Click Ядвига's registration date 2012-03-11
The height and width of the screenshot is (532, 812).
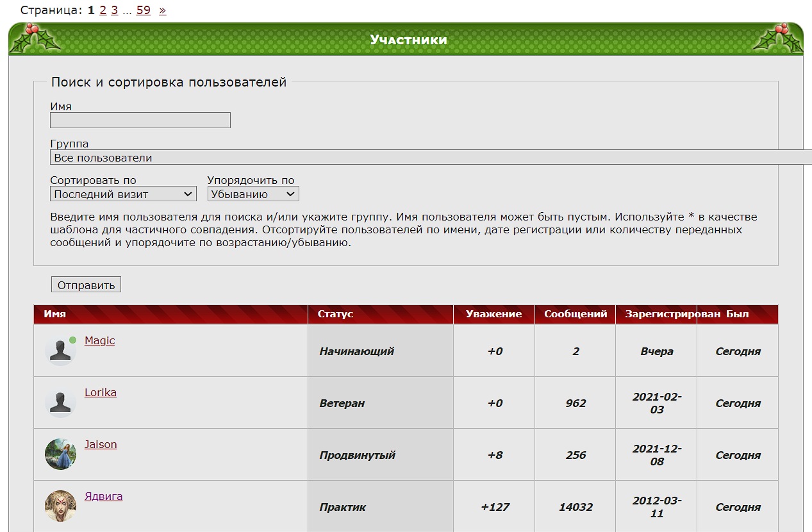(x=657, y=507)
